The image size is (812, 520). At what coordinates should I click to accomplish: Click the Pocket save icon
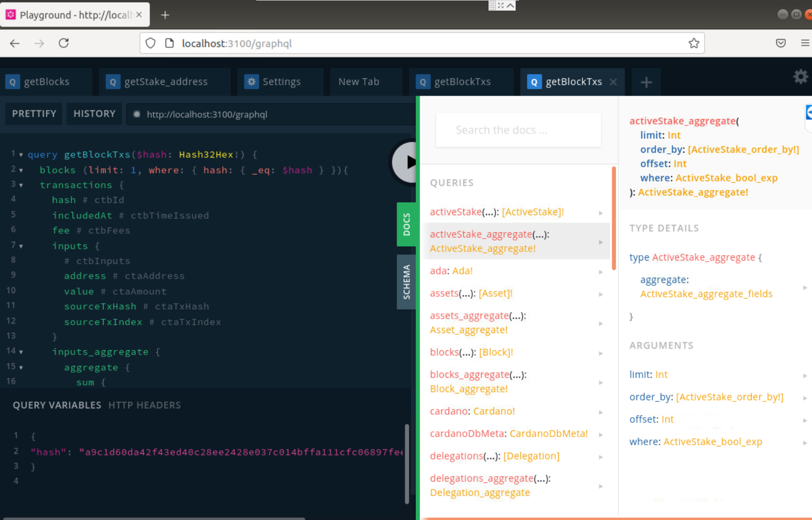[781, 43]
